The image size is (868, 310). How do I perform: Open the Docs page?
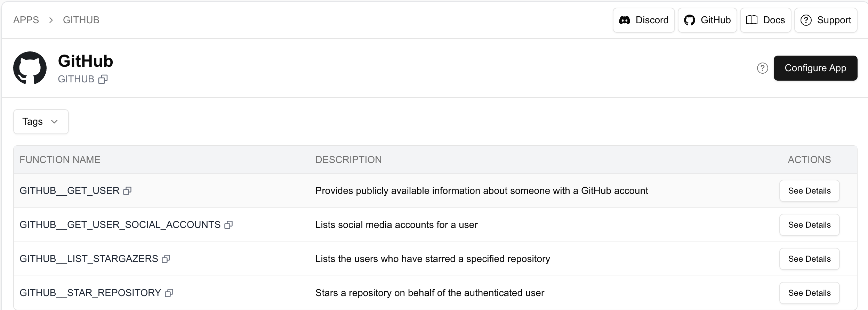click(765, 20)
